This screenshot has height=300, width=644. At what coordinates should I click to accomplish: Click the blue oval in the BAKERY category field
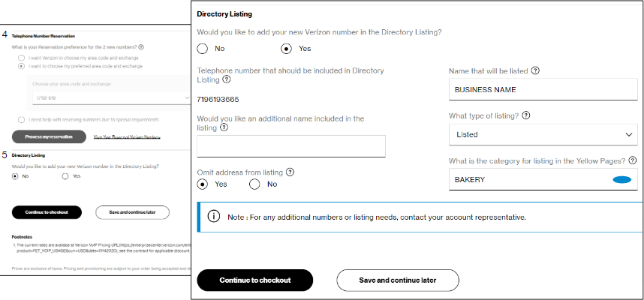pos(621,180)
